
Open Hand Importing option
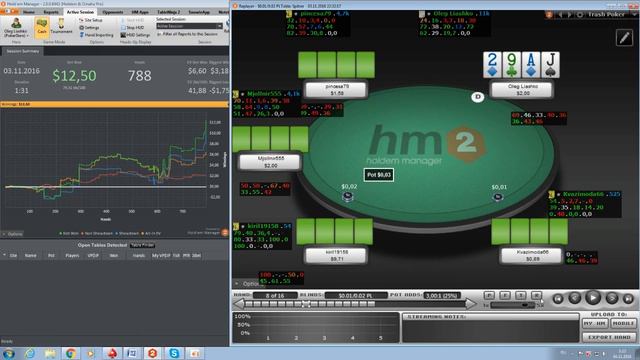96,35
